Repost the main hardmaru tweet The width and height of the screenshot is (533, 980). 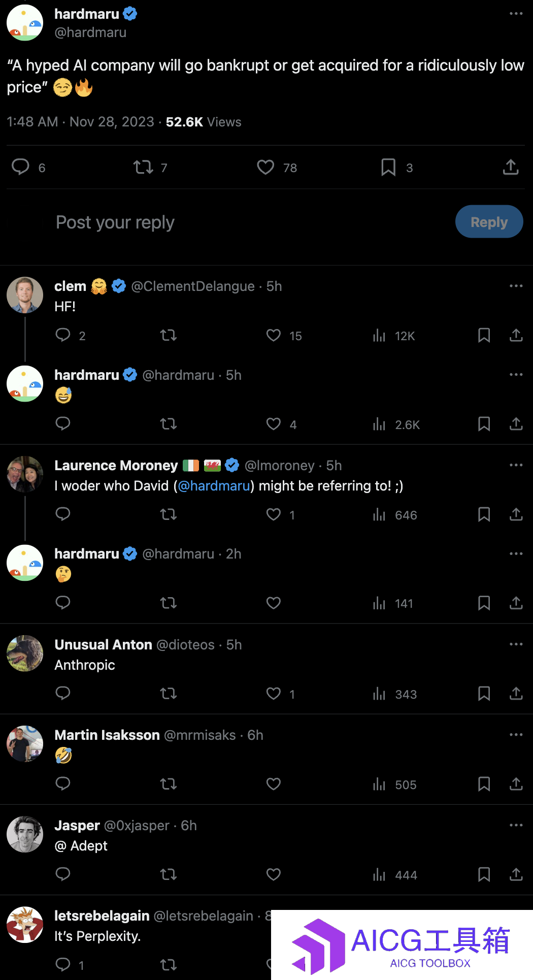pos(143,167)
